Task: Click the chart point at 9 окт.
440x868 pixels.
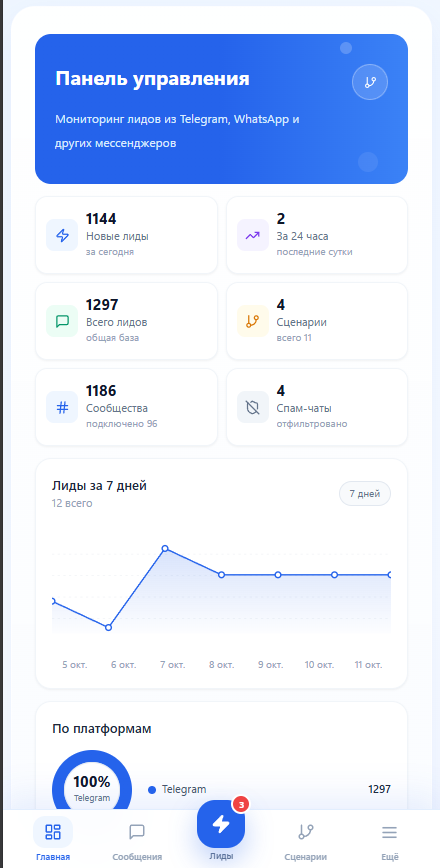Action: [278, 575]
